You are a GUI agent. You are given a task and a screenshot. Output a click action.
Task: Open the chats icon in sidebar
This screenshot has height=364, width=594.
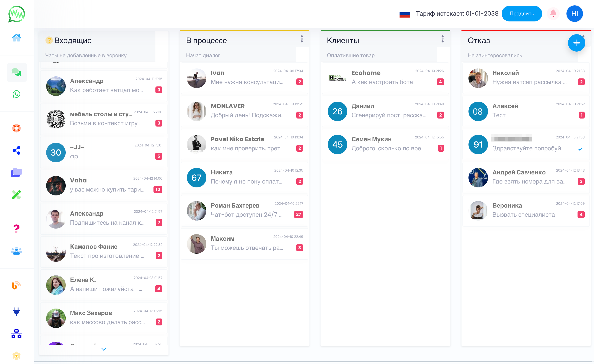[16, 72]
